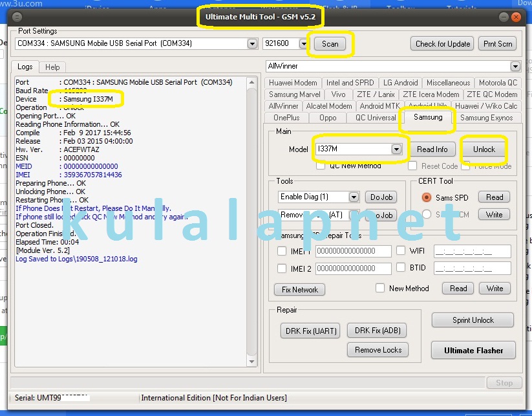Click the DRK Fix (UART) button
This screenshot has height=416, width=532.
tap(310, 331)
